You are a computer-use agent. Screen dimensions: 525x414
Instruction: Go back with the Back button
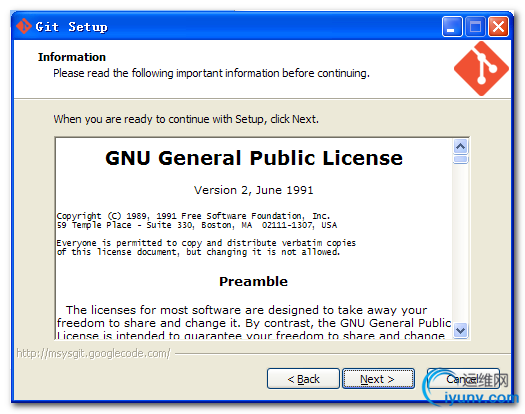point(303,379)
